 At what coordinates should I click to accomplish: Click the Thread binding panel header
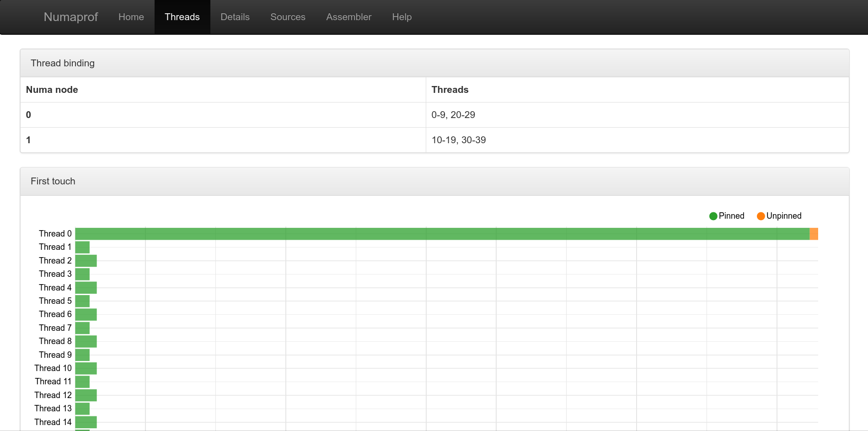pyautogui.click(x=434, y=63)
